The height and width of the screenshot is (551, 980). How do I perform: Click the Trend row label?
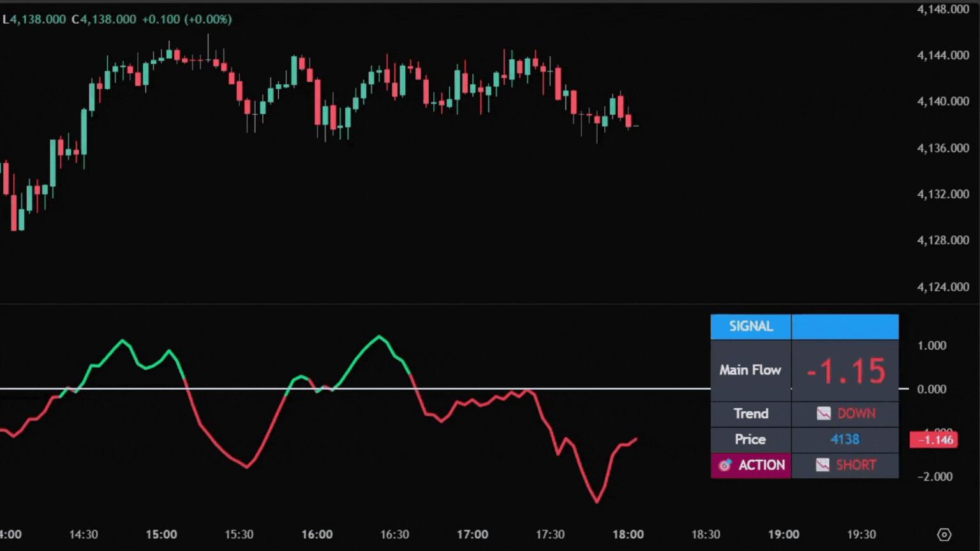[751, 413]
